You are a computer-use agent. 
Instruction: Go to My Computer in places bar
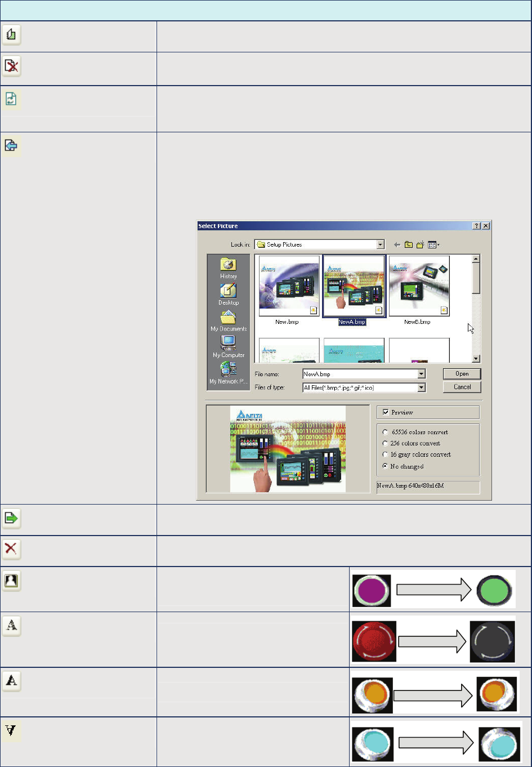[229, 346]
